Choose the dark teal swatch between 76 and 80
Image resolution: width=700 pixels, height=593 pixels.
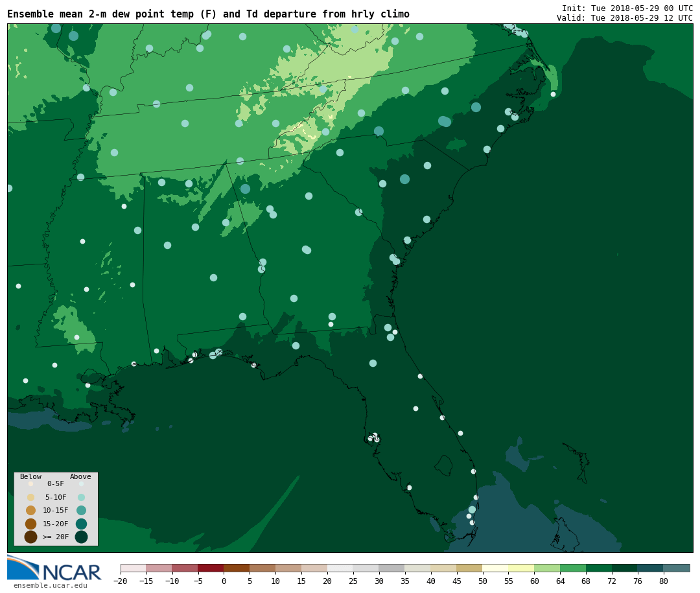[650, 568]
